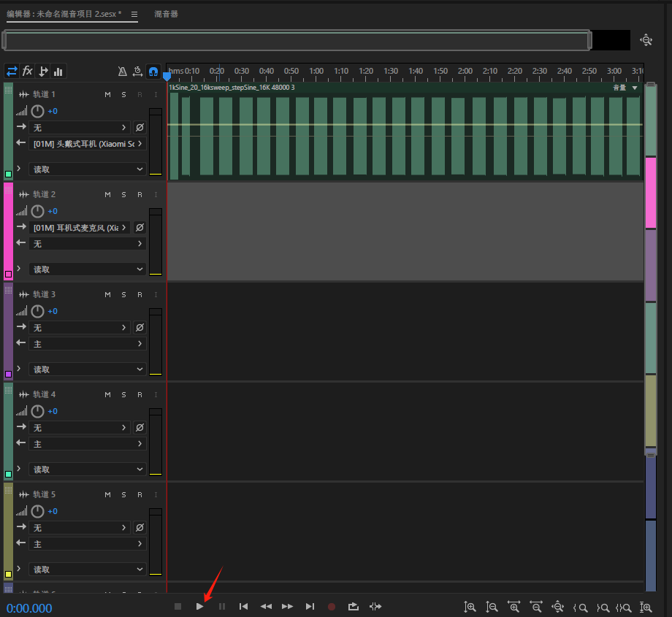This screenshot has height=617, width=672.
Task: Show the Effects (fx) track view
Action: click(28, 71)
